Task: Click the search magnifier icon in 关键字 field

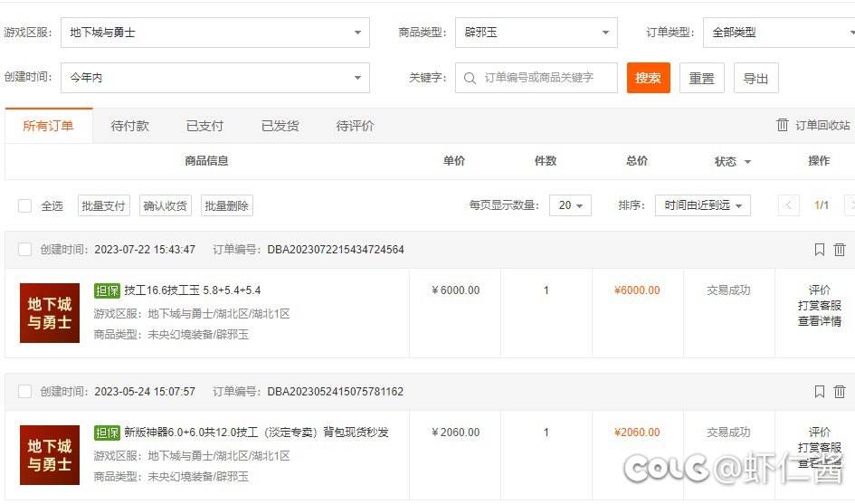Action: click(x=470, y=78)
